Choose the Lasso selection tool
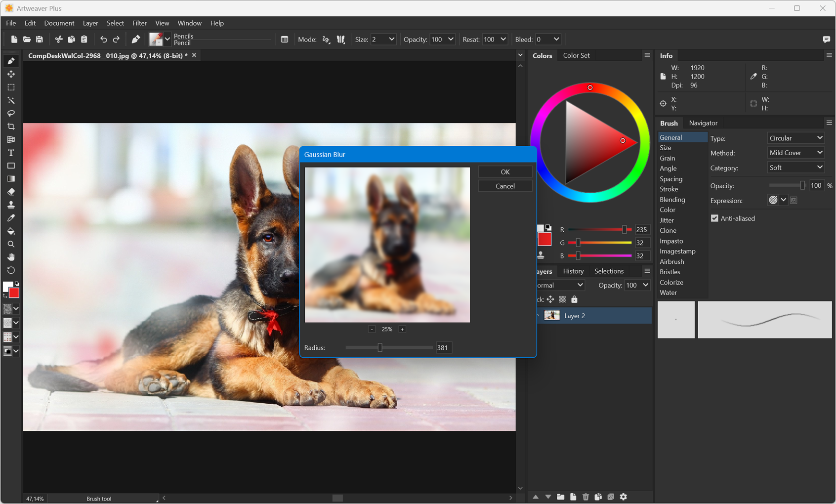 11,113
